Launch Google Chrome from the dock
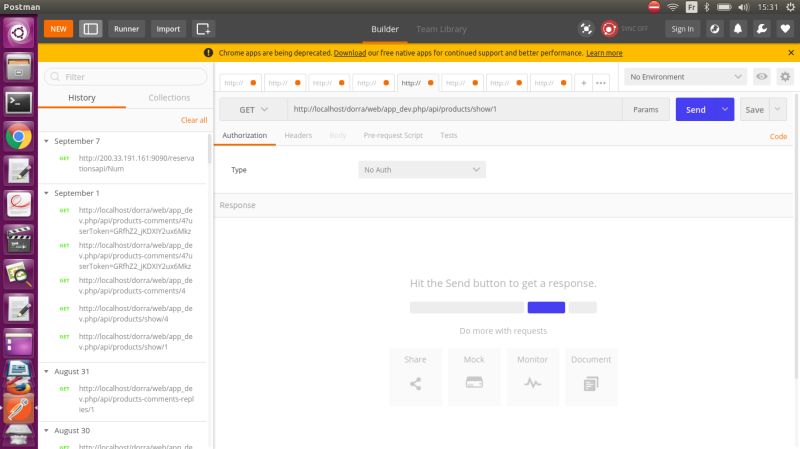The height and width of the screenshot is (449, 800). [19, 137]
